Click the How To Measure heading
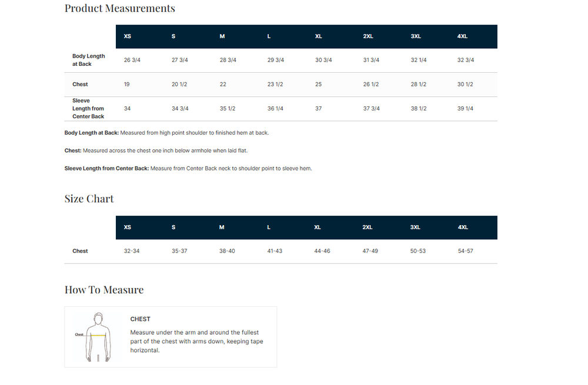This screenshot has width=588, height=385. coord(104,290)
